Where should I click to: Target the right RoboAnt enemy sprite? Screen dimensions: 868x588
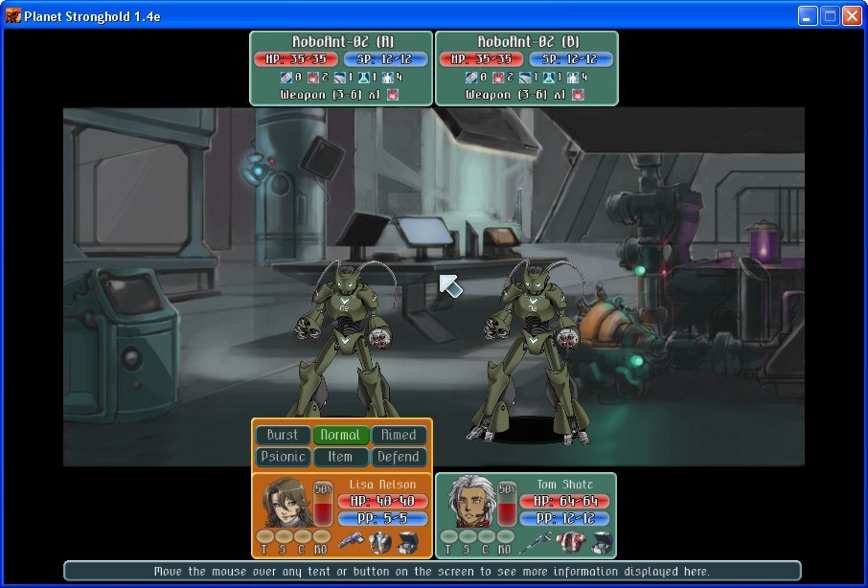point(530,351)
